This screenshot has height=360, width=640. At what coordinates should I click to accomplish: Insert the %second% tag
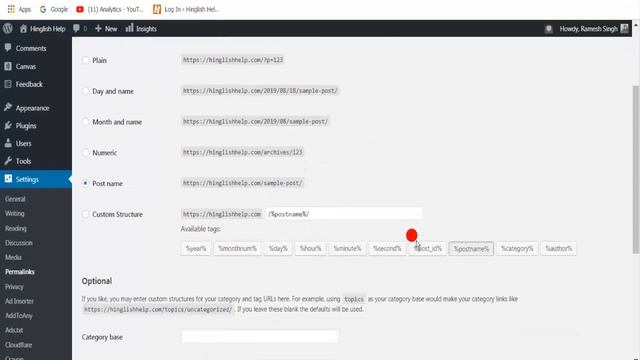pyautogui.click(x=387, y=248)
